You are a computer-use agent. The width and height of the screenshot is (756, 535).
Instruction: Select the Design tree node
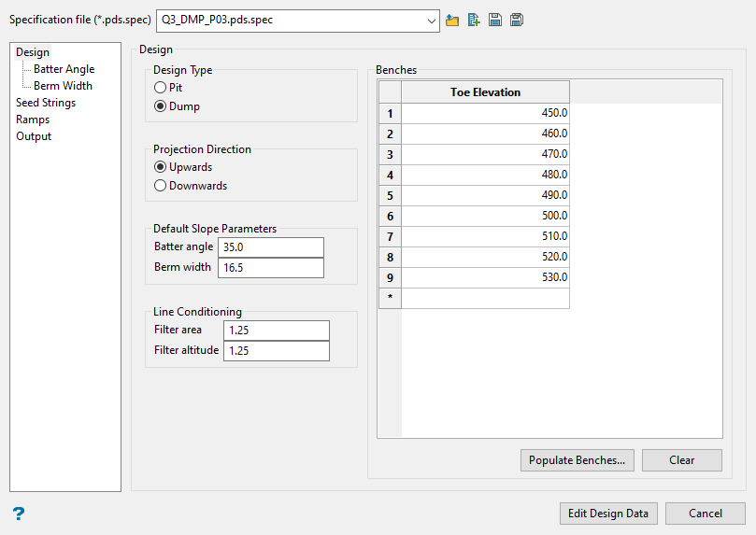pos(33,52)
